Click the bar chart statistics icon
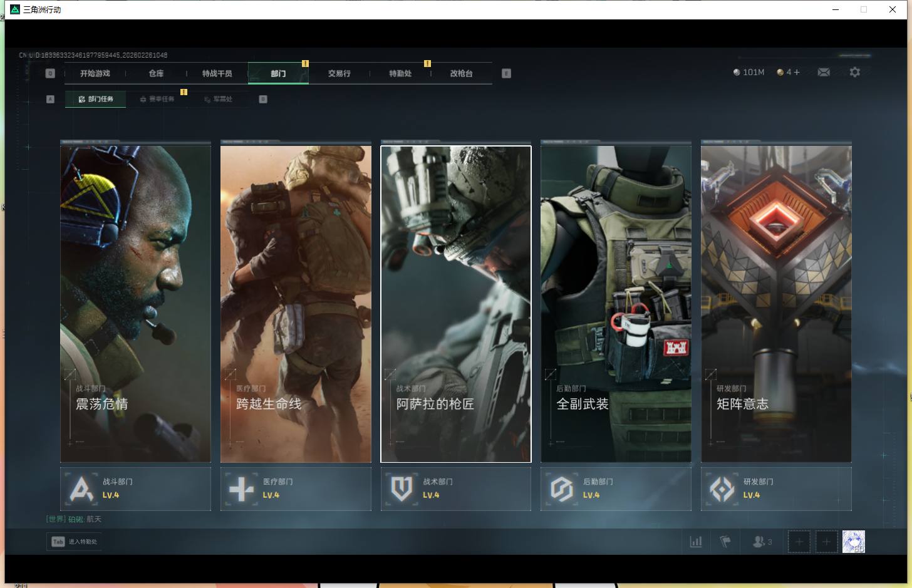Screen dimensions: 912x588 (695, 542)
